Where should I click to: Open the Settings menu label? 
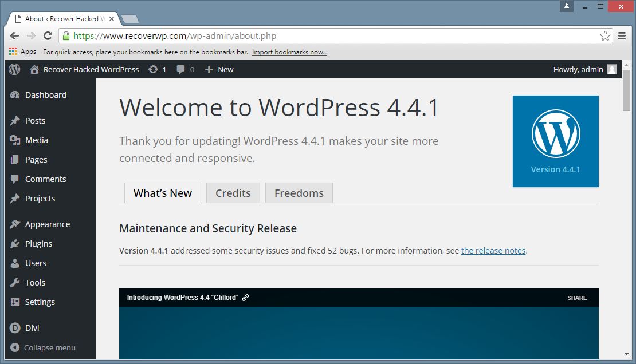(40, 302)
